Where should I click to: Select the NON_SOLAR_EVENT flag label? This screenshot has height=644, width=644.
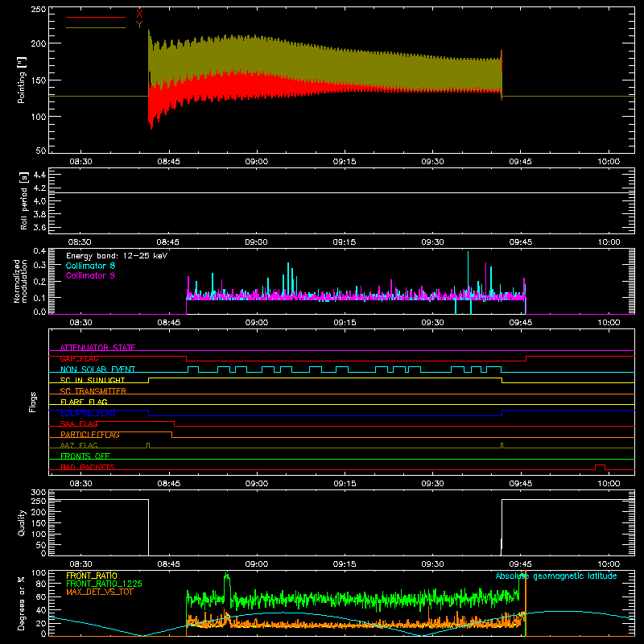tap(97, 369)
